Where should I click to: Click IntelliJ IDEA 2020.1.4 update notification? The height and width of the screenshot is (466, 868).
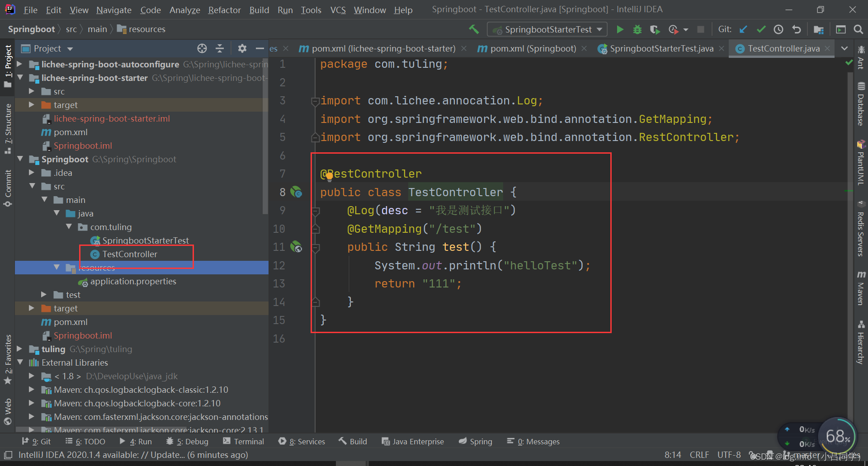pos(133,455)
